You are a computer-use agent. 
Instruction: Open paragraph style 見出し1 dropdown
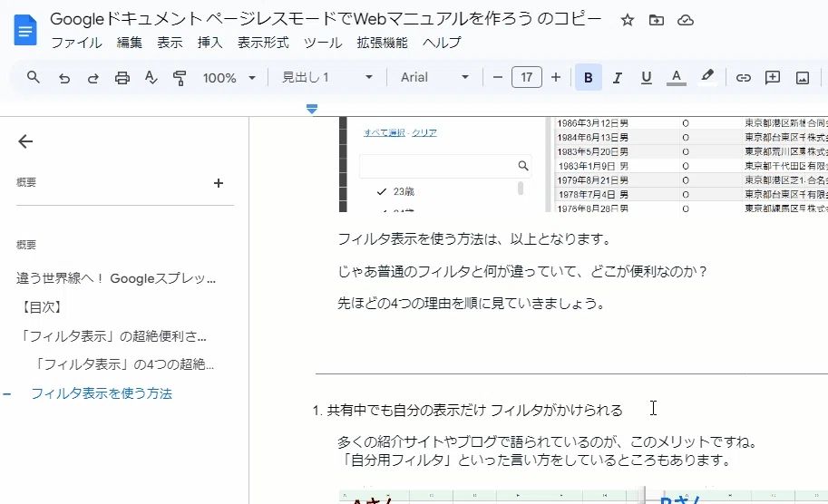326,78
